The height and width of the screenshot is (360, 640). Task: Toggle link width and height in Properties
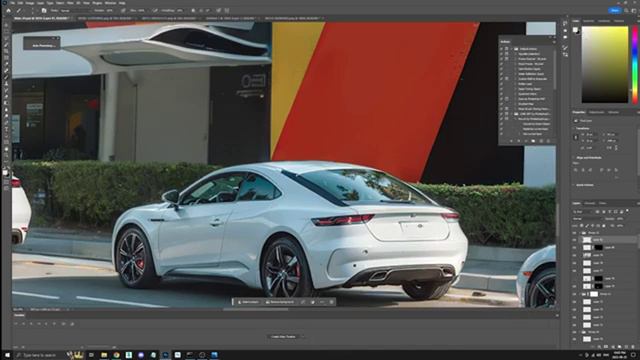[x=576, y=137]
